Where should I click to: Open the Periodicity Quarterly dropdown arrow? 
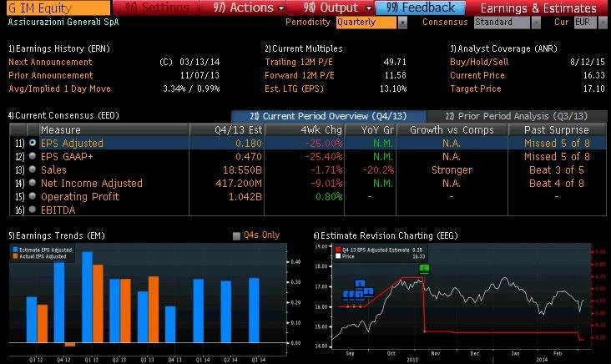click(402, 23)
